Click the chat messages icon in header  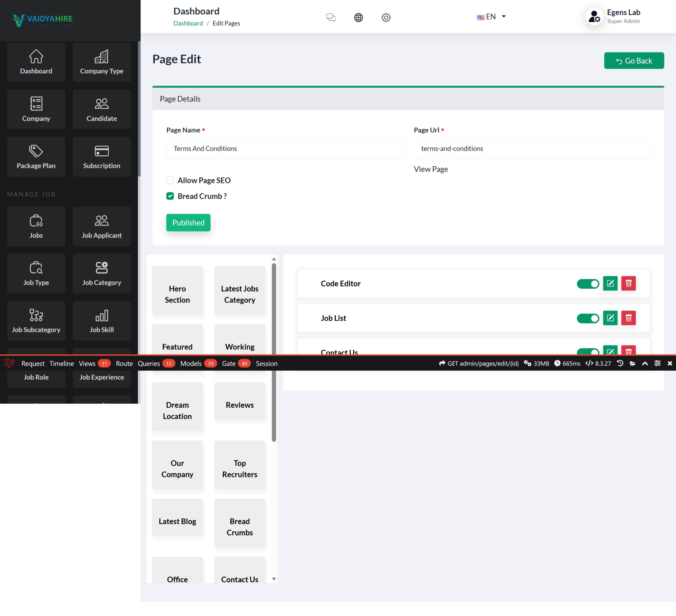pos(331,17)
